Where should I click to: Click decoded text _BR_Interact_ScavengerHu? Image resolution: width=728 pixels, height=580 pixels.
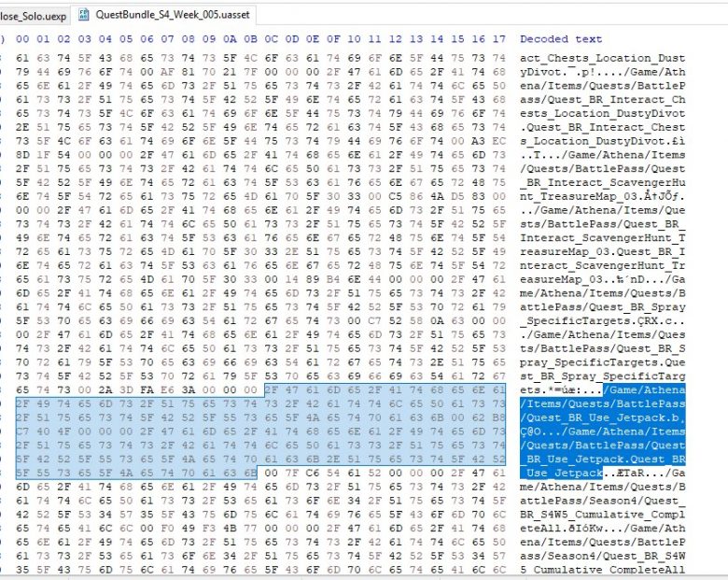click(x=603, y=183)
